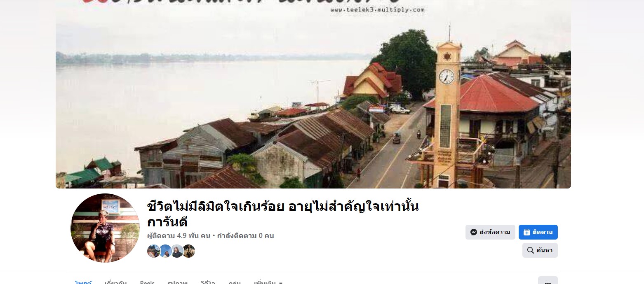Click the page name heading text
This screenshot has height=284, width=644.
[x=283, y=214]
